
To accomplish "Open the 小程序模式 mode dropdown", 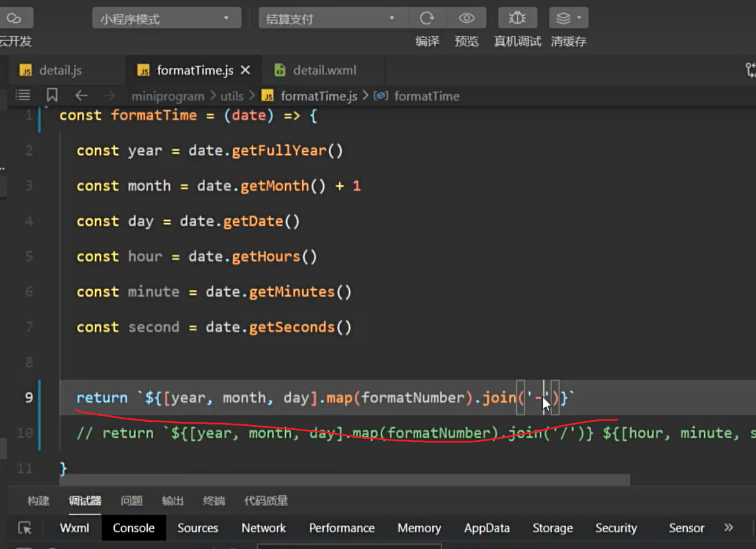I will 166,18.
